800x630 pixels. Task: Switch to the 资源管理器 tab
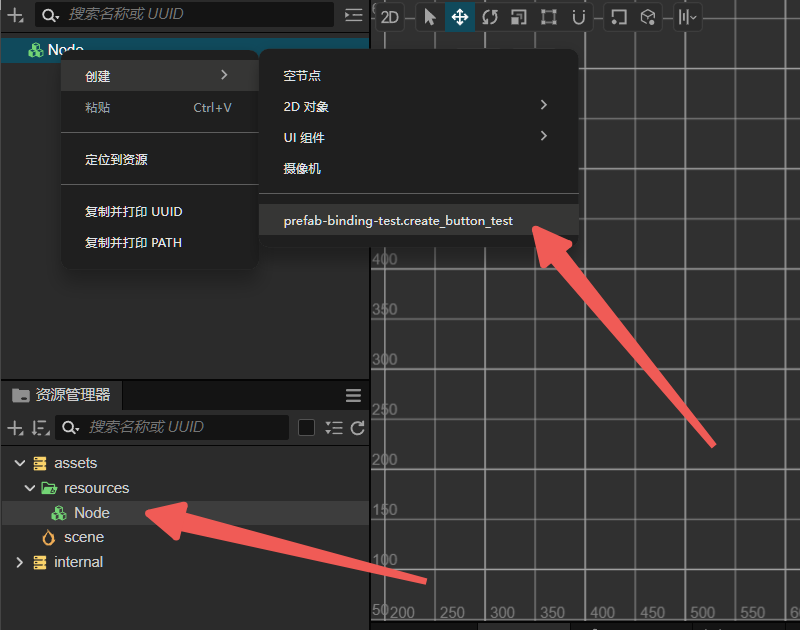tap(62, 395)
